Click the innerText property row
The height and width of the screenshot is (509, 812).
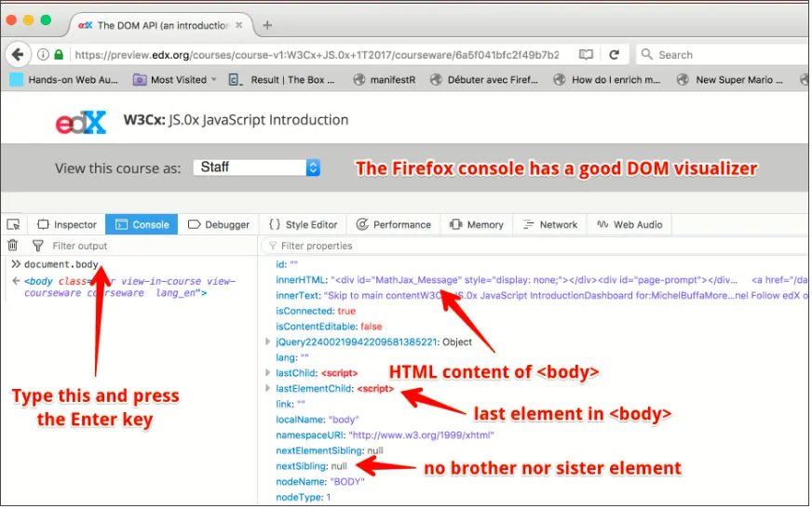click(542, 295)
